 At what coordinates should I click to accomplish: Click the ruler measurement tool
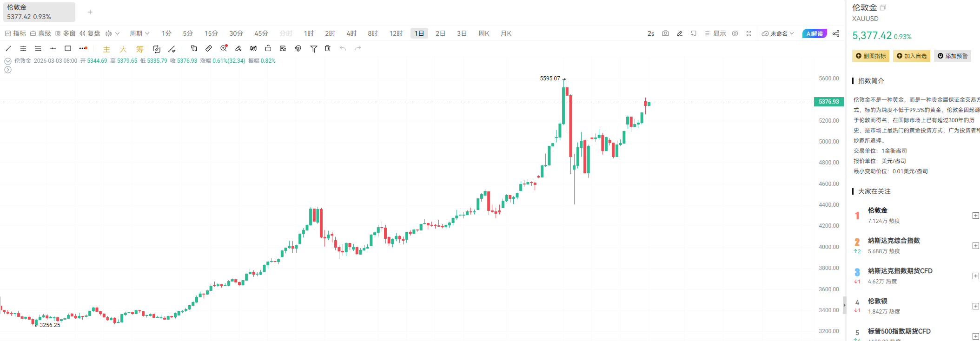[x=209, y=48]
